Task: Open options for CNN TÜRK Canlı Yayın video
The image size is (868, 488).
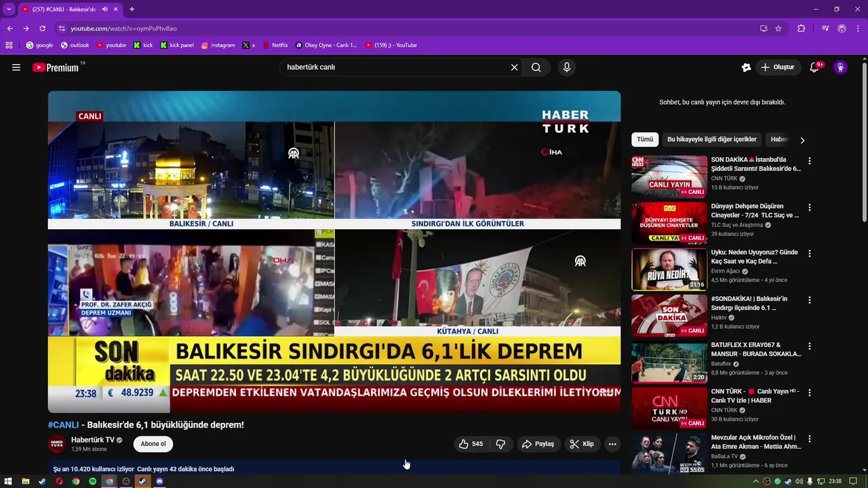Action: tap(809, 392)
